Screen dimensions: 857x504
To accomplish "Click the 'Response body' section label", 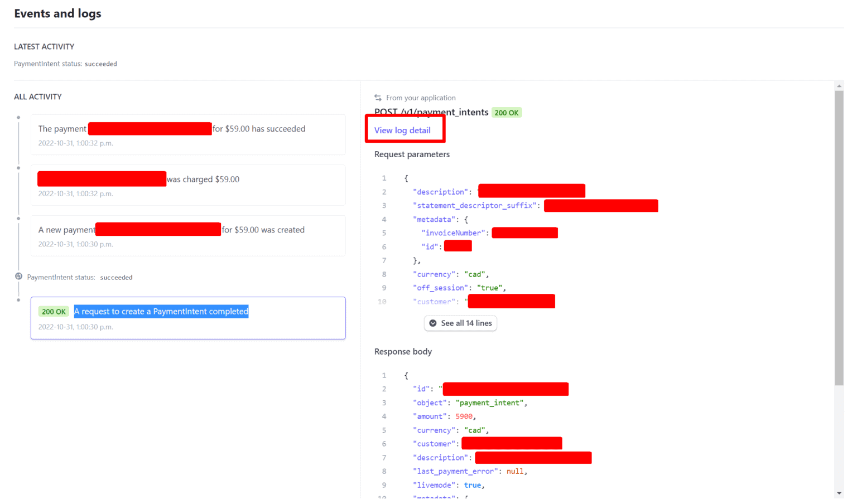I will tap(403, 351).
